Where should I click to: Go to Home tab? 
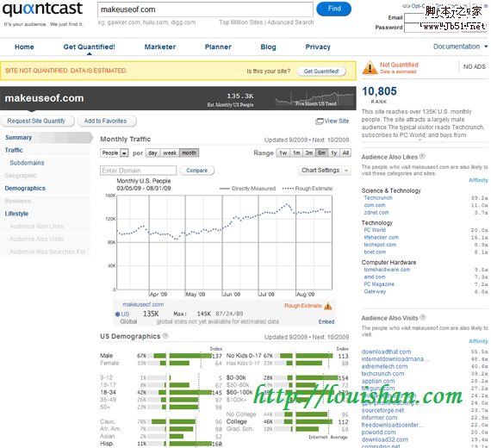pos(24,47)
